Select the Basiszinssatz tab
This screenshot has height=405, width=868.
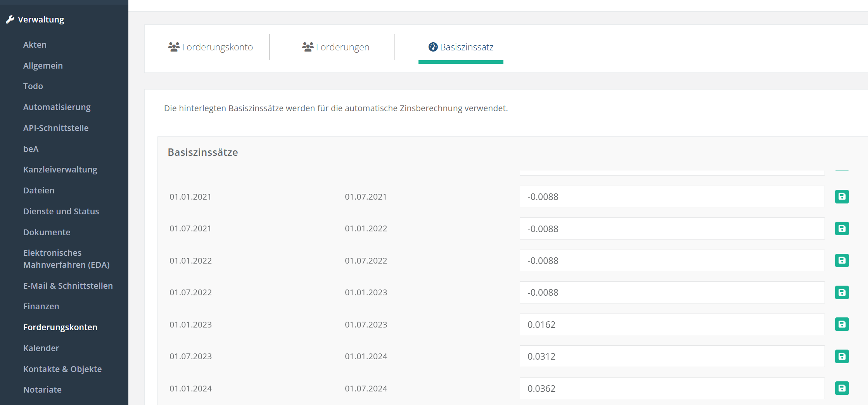pos(461,47)
